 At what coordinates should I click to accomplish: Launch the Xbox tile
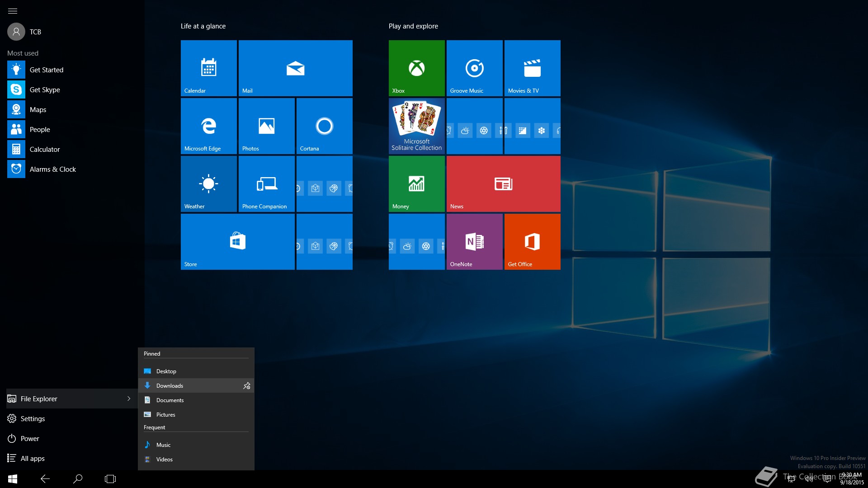417,68
